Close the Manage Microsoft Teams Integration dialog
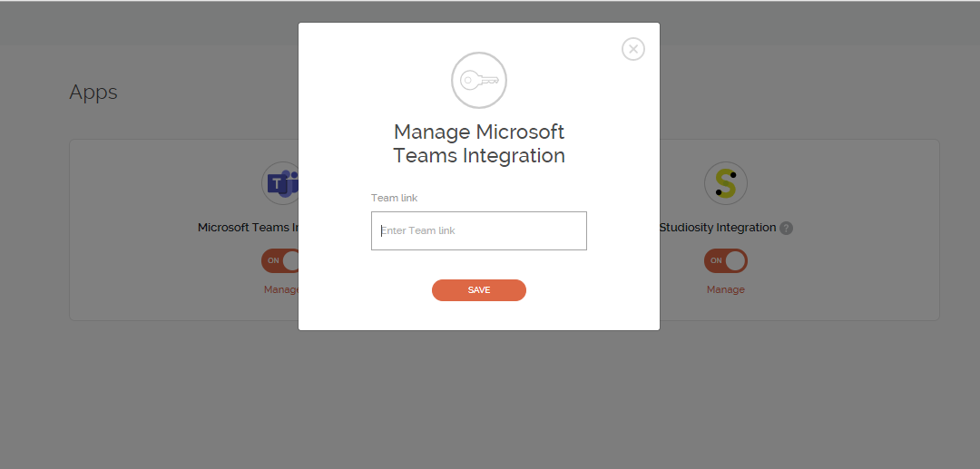The height and width of the screenshot is (469, 980). tap(633, 49)
